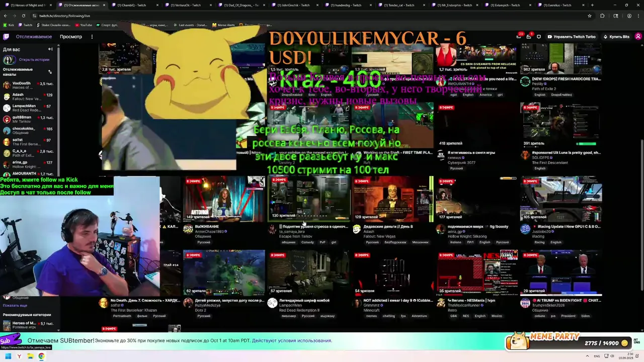Click LampachMen channel avatar in stream grid
The width and height of the screenshot is (644, 362).
272,303
